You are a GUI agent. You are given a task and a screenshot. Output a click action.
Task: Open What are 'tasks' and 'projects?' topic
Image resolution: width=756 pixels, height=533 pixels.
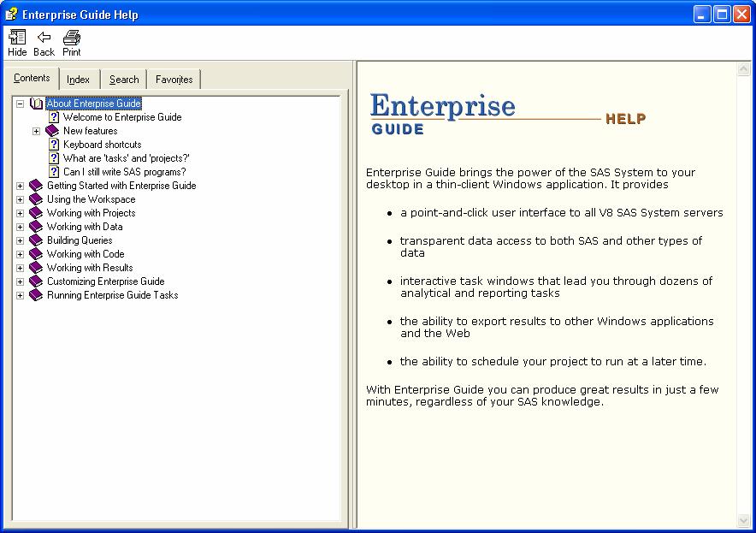point(127,158)
